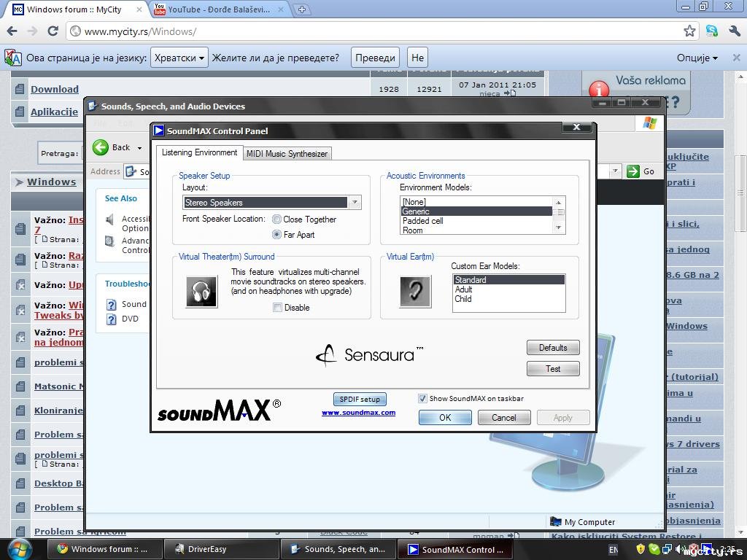The height and width of the screenshot is (560, 747).
Task: Select the Room environment model
Action: pyautogui.click(x=476, y=230)
